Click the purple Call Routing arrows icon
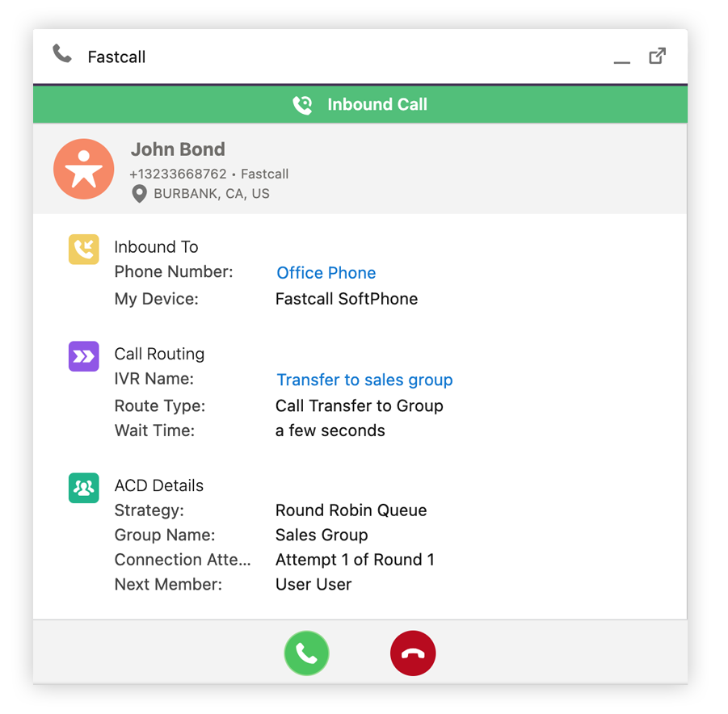Screen dimensions: 728x714 [83, 354]
